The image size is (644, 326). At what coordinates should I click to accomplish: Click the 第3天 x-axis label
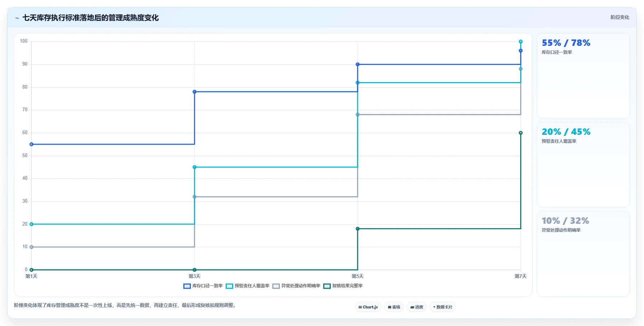click(x=194, y=276)
